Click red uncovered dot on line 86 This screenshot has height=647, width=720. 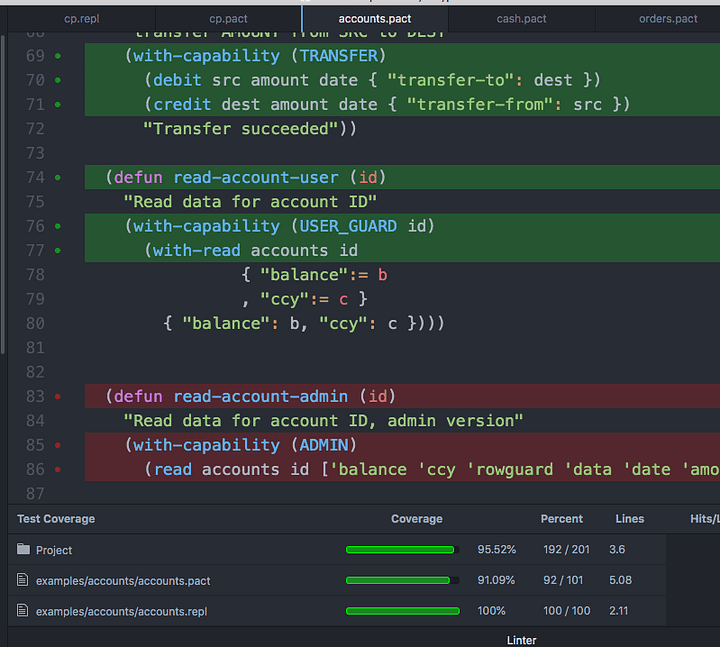[58, 470]
